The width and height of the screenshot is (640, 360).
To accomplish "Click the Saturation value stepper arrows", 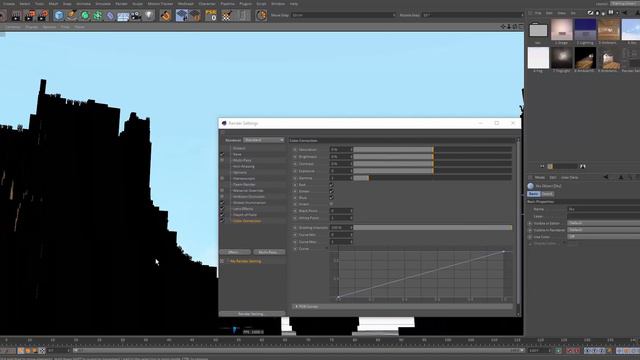I will 351,150.
